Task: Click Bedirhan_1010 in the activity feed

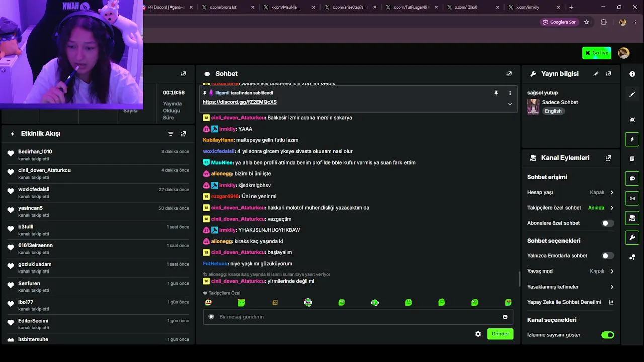Action: 35,152
